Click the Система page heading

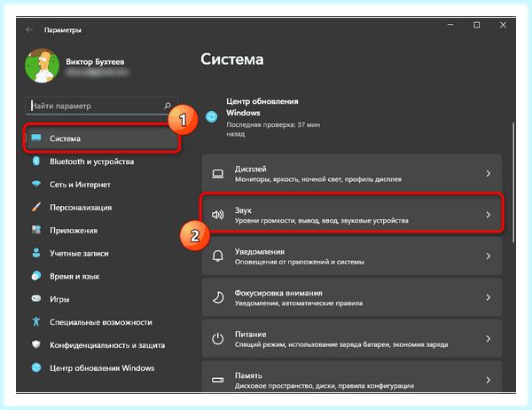pos(232,59)
